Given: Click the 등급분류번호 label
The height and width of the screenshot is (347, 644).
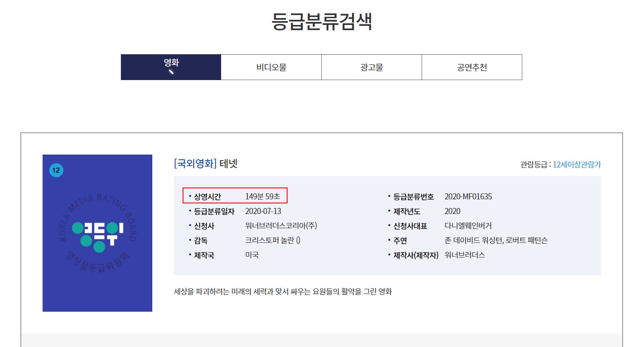Looking at the screenshot, I should (x=413, y=197).
